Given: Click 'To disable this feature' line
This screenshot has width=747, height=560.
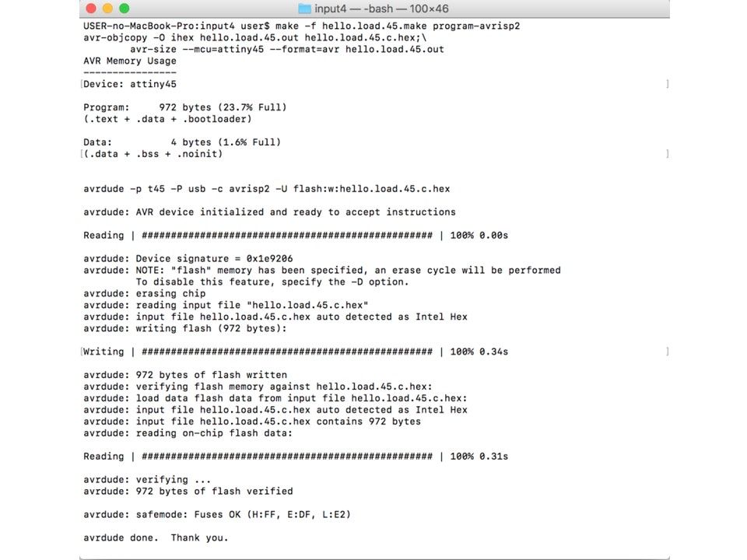Looking at the screenshot, I should click(272, 282).
